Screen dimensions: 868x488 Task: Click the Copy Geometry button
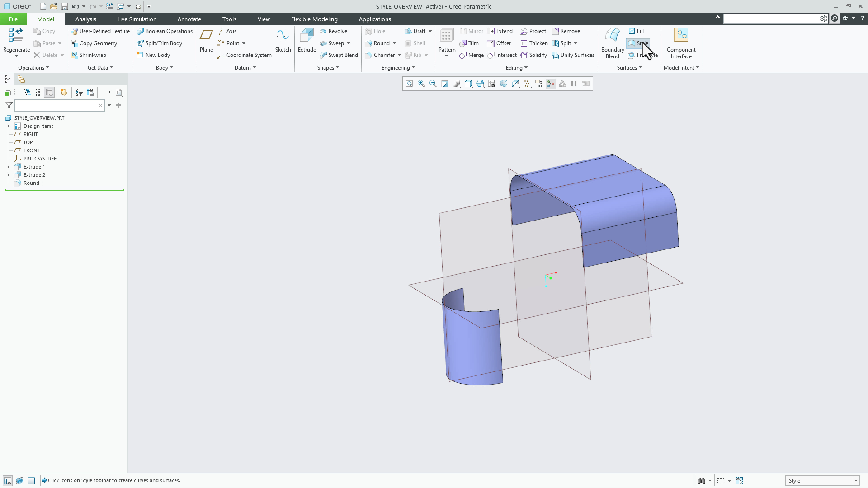[x=94, y=43]
